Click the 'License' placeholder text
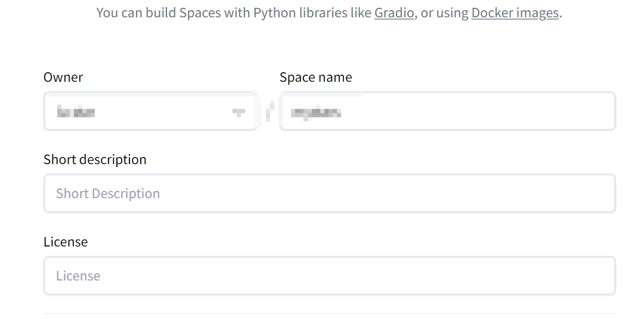644x327 pixels. click(78, 276)
